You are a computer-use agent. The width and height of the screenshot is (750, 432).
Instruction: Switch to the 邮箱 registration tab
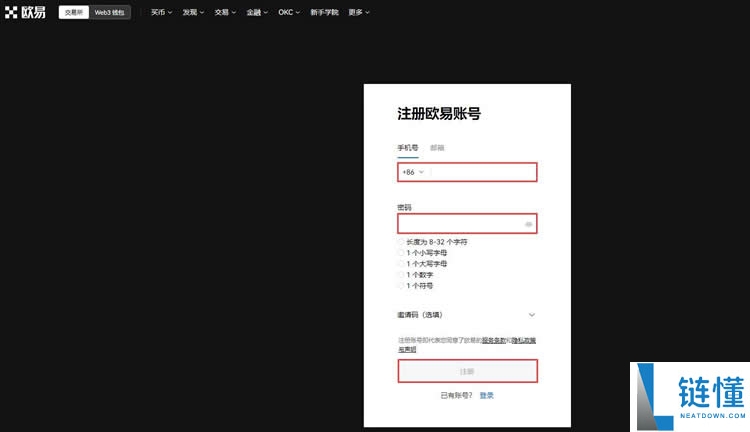pos(437,148)
